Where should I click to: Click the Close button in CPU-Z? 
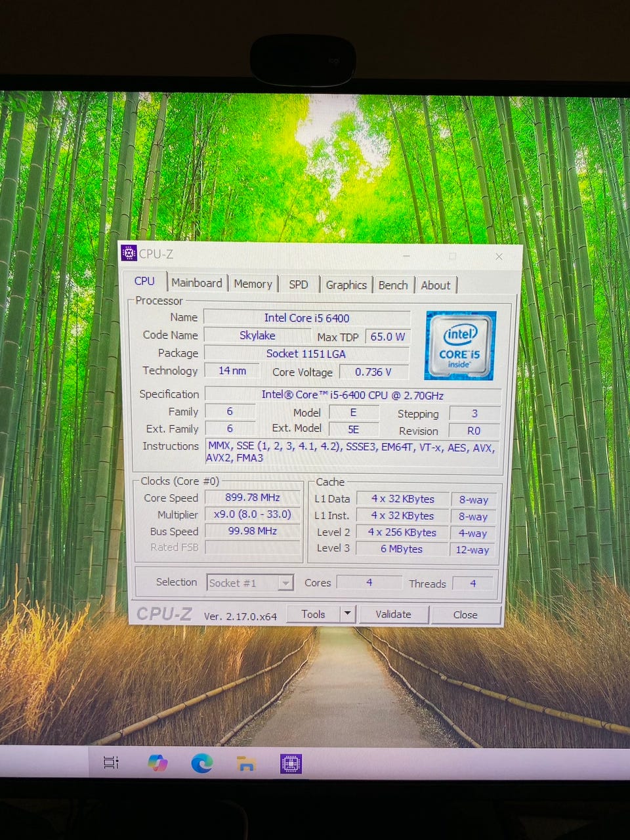(x=465, y=615)
